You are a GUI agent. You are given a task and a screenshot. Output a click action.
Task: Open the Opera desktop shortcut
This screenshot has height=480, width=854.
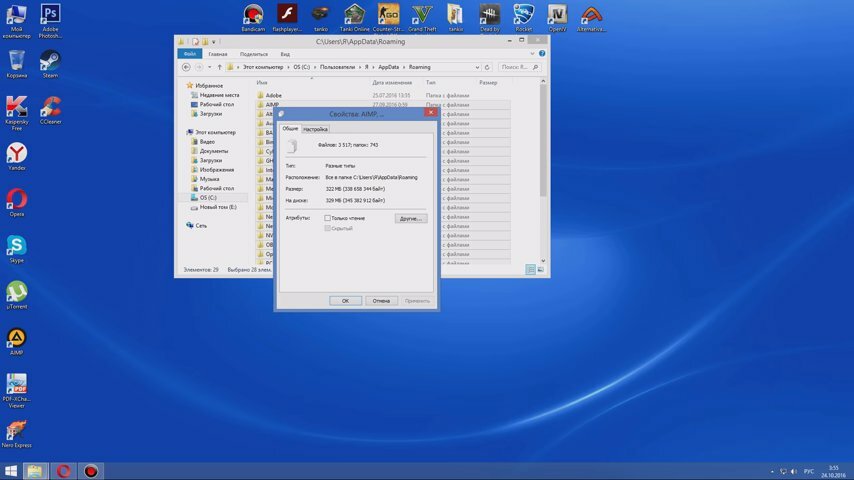16,203
